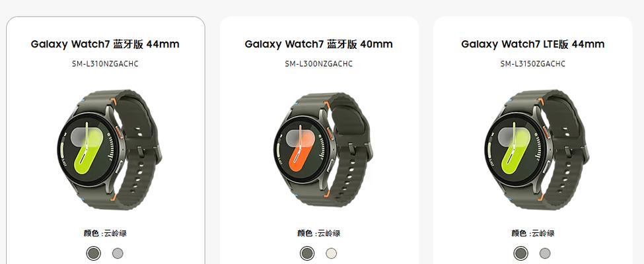Click model number SM-L3150ZGACHC
644x264 pixels.
tap(532, 63)
